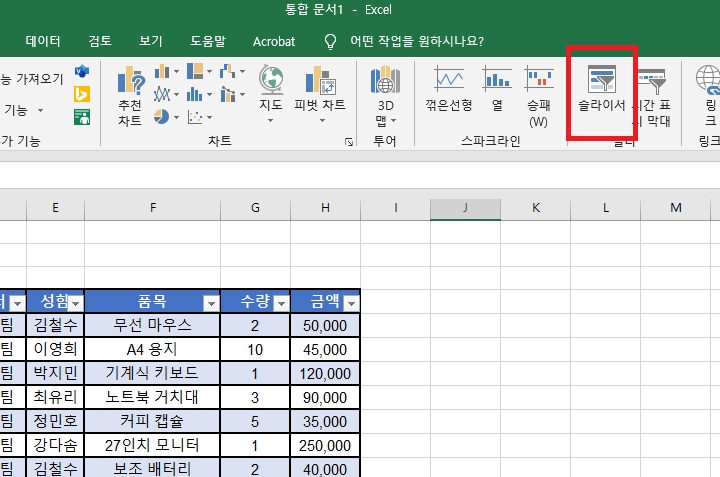720x477 pixels.
Task: Open 추천 차트 recommended charts
Action: 130,96
